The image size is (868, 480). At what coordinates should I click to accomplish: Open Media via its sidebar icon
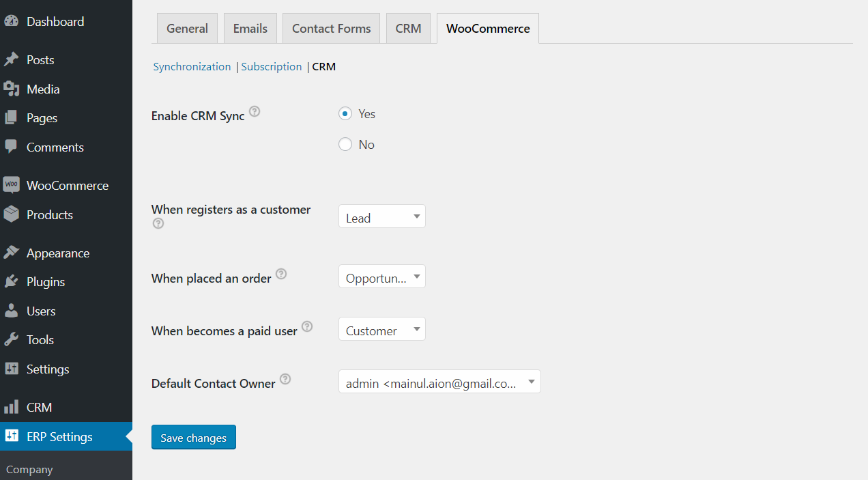point(11,89)
